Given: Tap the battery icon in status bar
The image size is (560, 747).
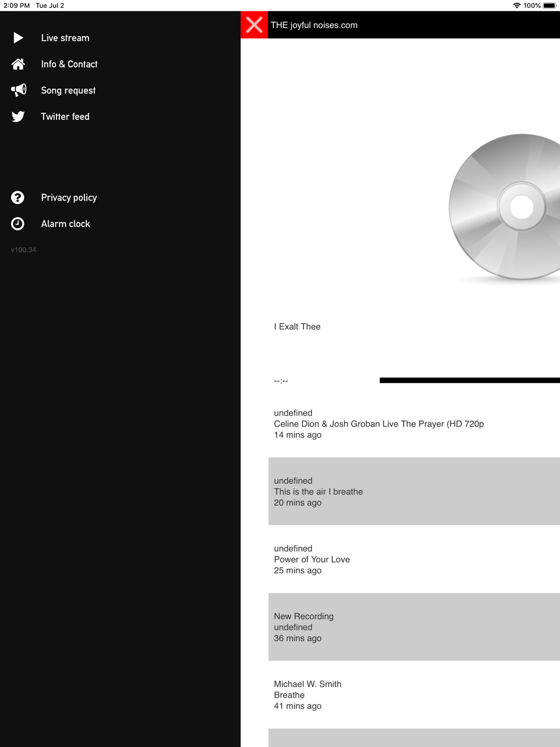Looking at the screenshot, I should tap(549, 6).
